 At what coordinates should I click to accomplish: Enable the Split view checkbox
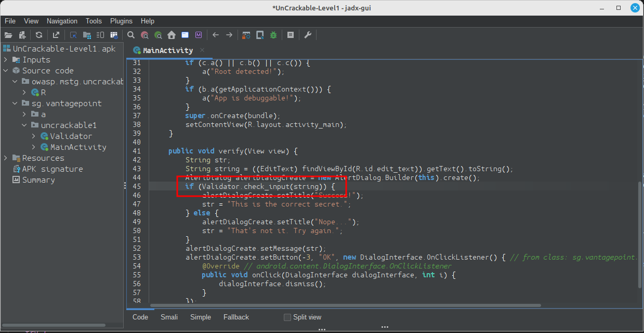click(287, 317)
